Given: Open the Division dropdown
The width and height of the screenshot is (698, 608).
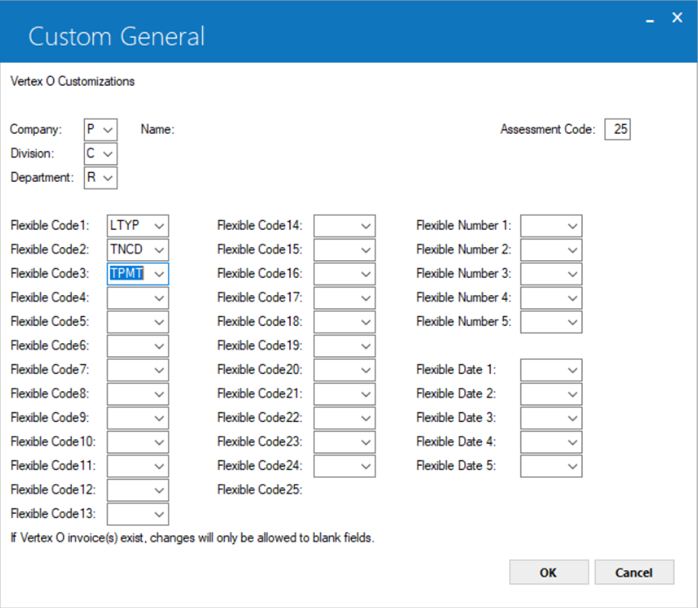Looking at the screenshot, I should point(101,154).
